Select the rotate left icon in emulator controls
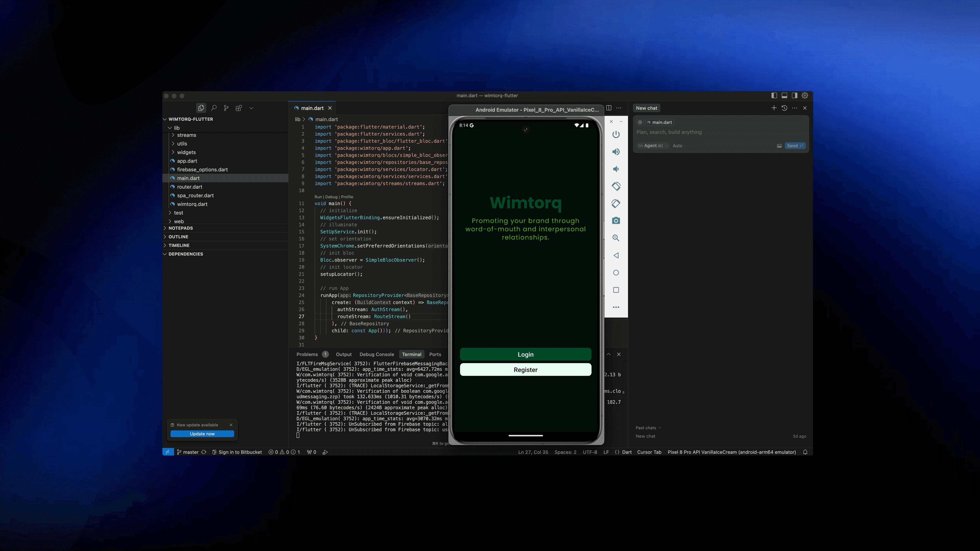The image size is (980, 551). [616, 186]
